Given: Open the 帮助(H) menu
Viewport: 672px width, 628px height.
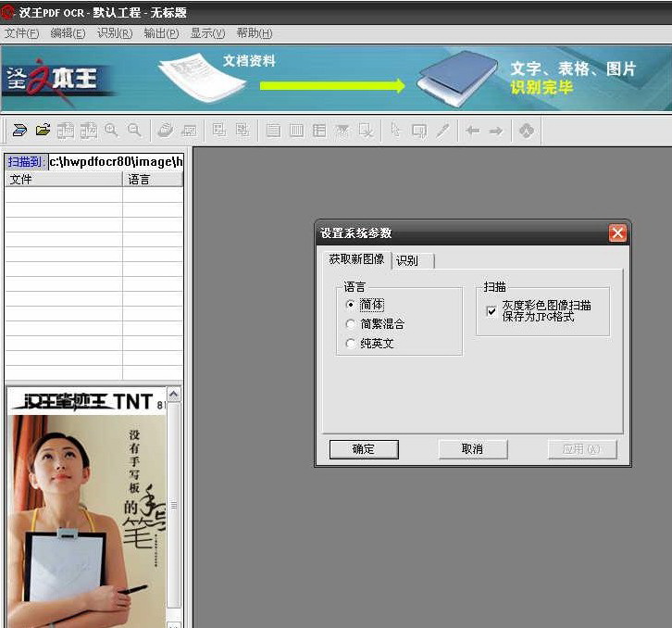Looking at the screenshot, I should (x=255, y=33).
